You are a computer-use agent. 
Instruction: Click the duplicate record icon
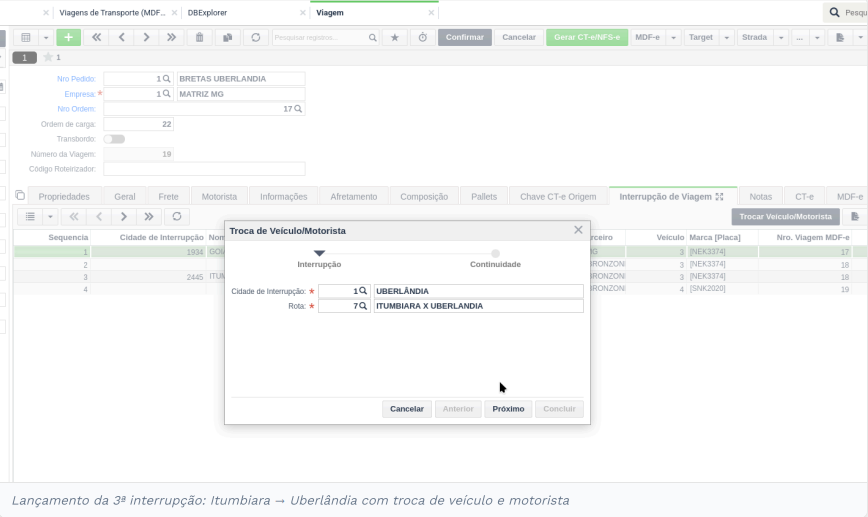pyautogui.click(x=228, y=37)
